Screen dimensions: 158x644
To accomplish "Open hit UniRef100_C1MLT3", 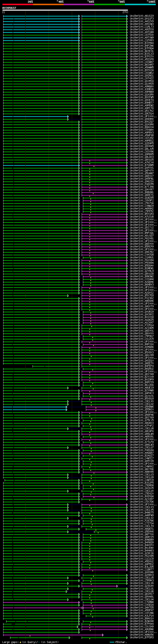I will 142,27.
